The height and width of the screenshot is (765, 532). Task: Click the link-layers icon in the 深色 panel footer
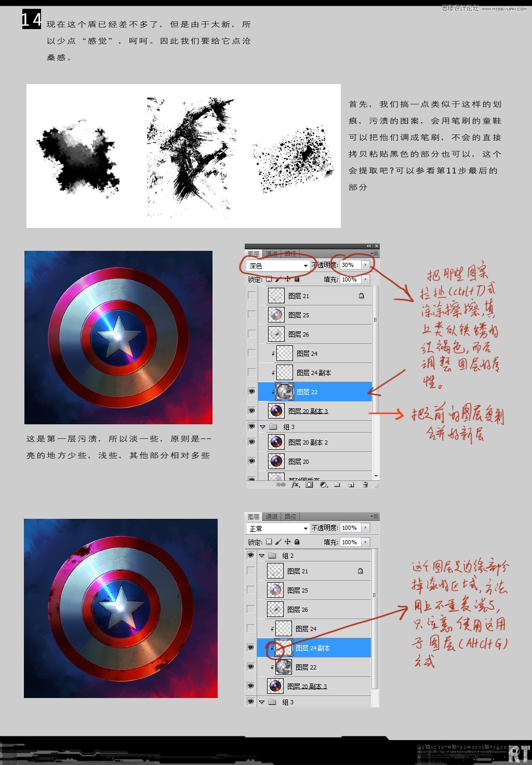coord(281,485)
